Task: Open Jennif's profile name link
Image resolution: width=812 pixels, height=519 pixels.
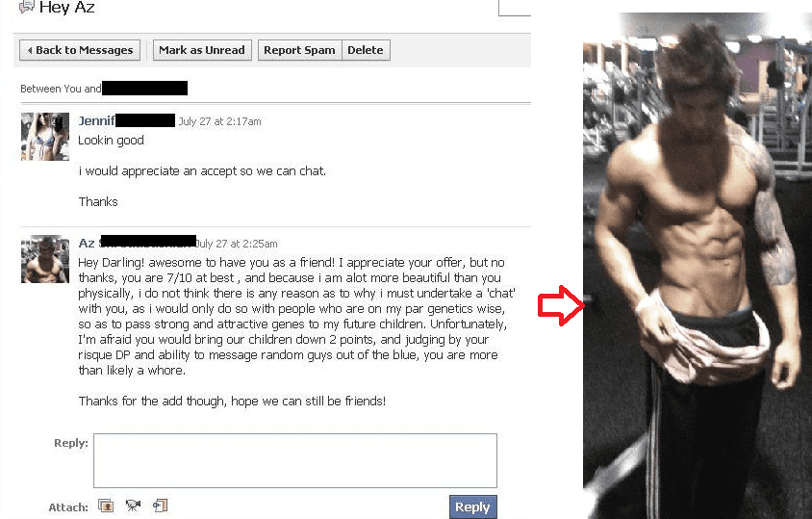Action: [x=96, y=120]
